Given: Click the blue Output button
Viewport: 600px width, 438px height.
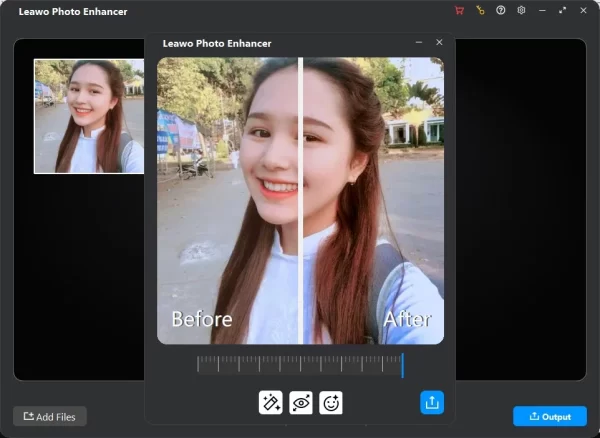Looking at the screenshot, I should [x=549, y=416].
